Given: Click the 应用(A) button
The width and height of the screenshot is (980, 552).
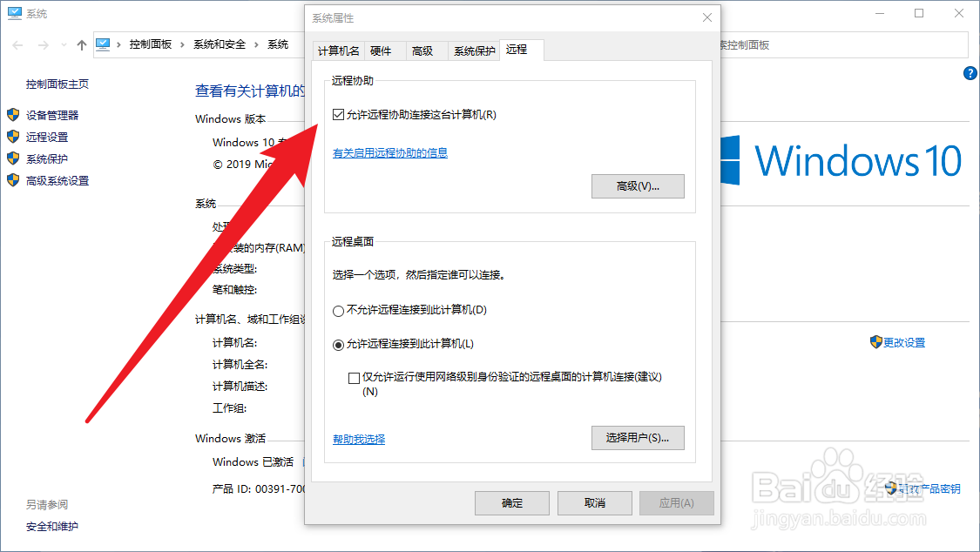Looking at the screenshot, I should point(676,502).
